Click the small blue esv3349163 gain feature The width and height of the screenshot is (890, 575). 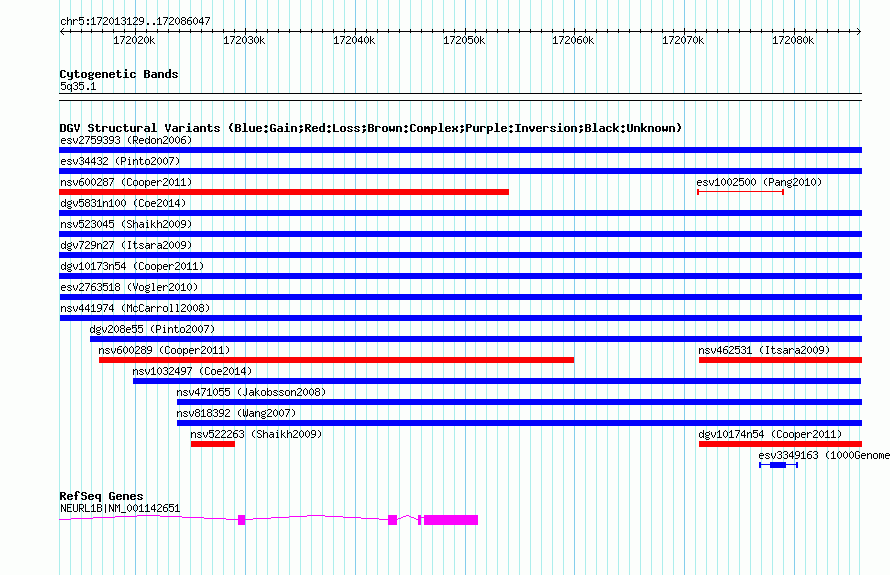[x=778, y=465]
